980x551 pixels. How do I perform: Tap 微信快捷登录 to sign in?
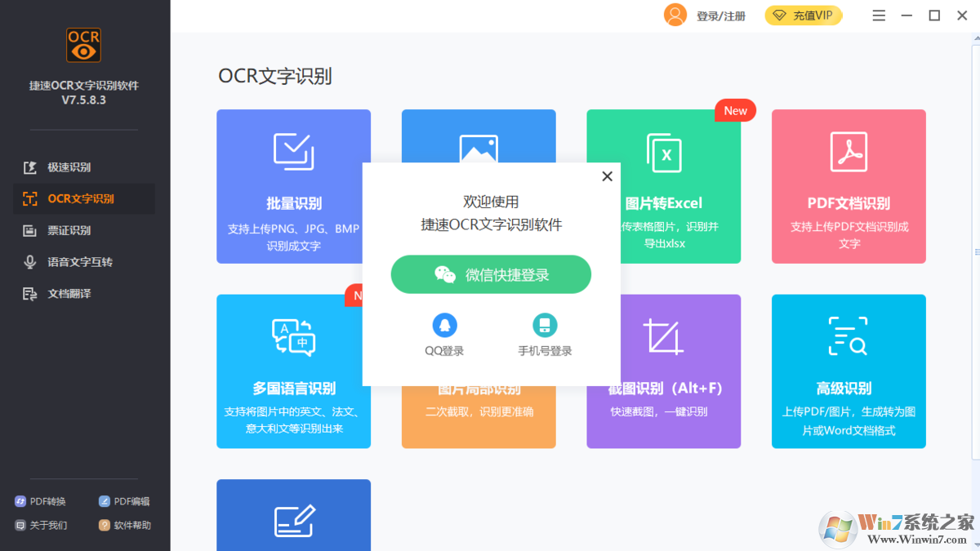[x=491, y=274]
